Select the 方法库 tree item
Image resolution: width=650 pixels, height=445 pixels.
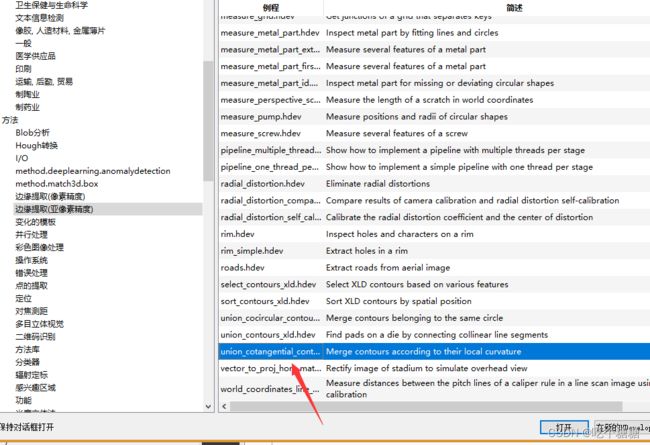tap(27, 349)
